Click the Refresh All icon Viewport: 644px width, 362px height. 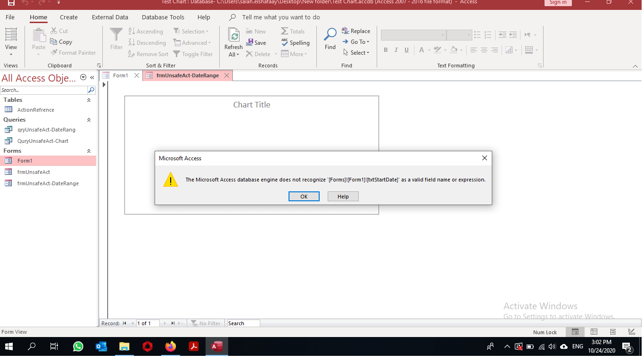233,35
